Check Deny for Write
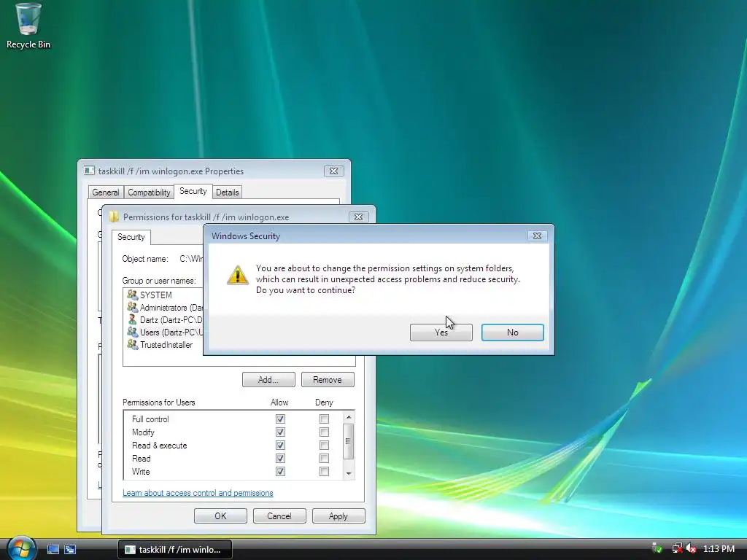Viewport: 747px width, 560px height. 324,472
